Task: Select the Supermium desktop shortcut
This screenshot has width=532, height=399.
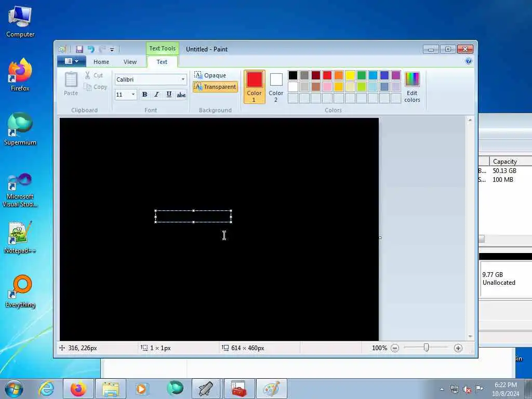Action: pos(20,129)
